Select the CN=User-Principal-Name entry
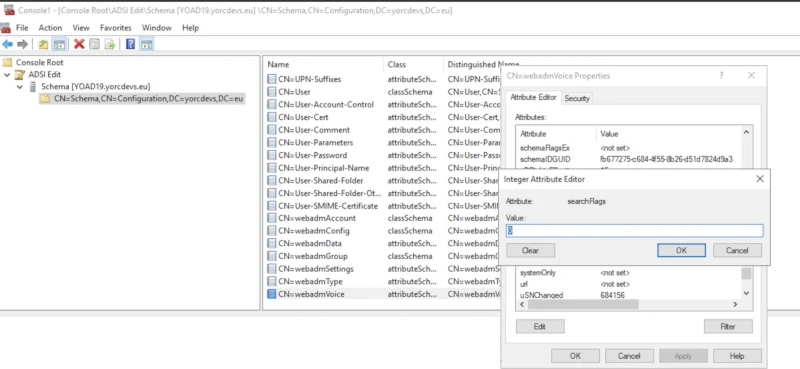800x369 pixels. [323, 168]
